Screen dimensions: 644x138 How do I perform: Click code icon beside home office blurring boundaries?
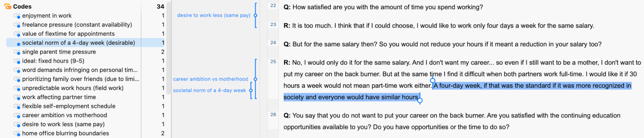(17, 134)
